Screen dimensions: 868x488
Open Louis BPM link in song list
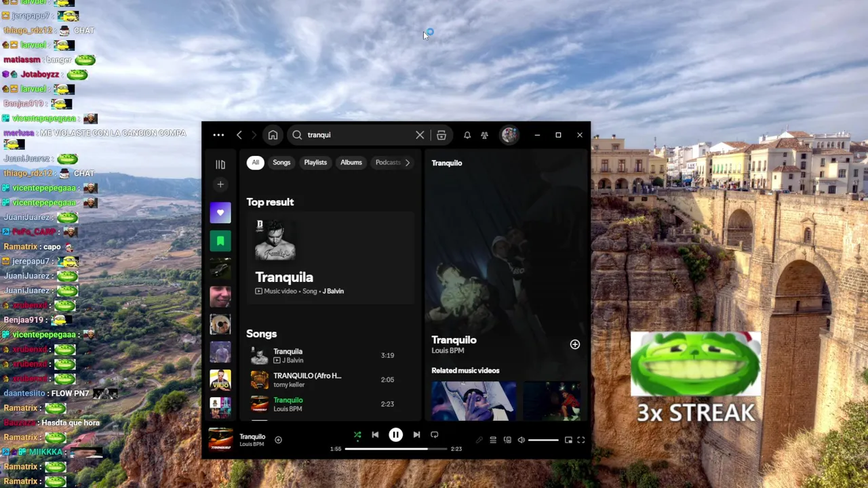288,409
